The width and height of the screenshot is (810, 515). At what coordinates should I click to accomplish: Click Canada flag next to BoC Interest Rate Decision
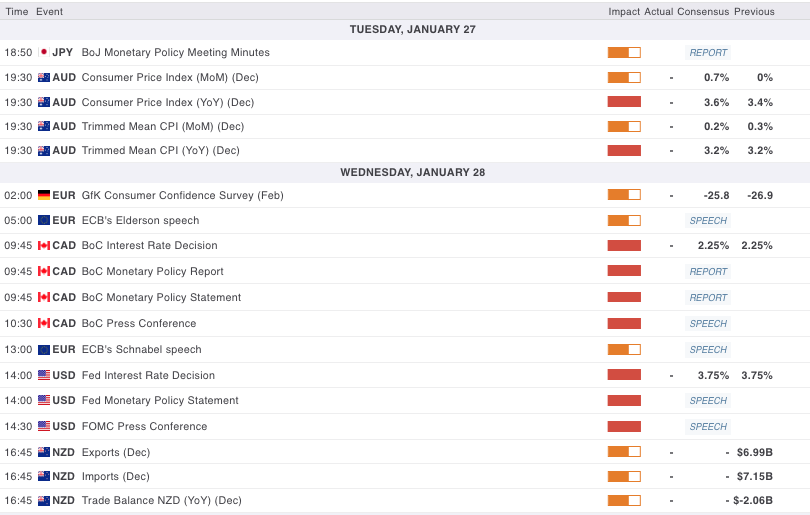44,245
